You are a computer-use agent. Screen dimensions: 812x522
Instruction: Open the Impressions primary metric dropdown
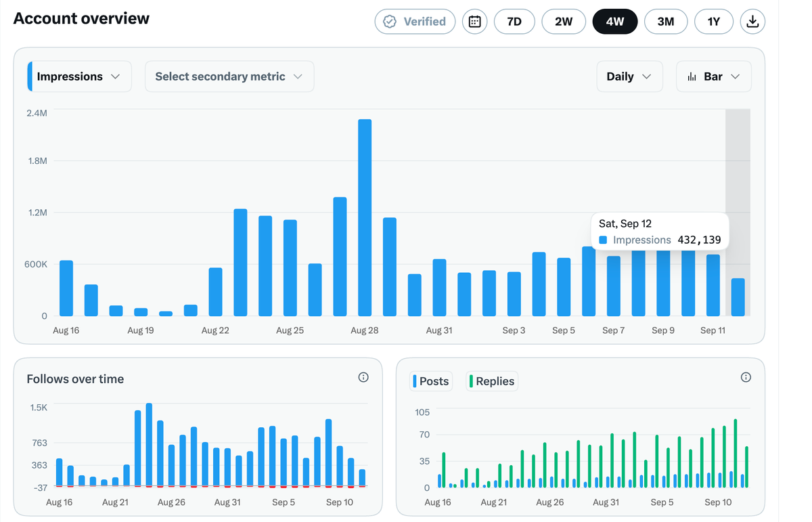[79, 77]
